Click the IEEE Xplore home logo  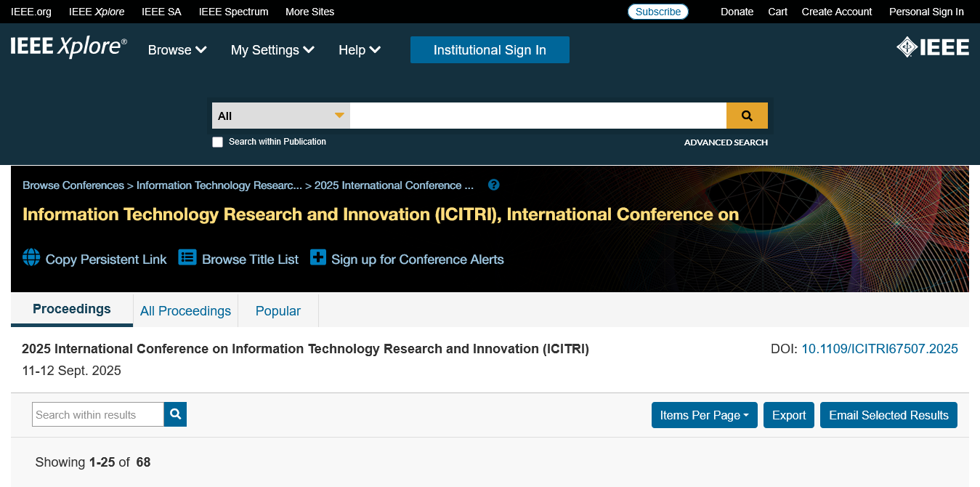(68, 47)
